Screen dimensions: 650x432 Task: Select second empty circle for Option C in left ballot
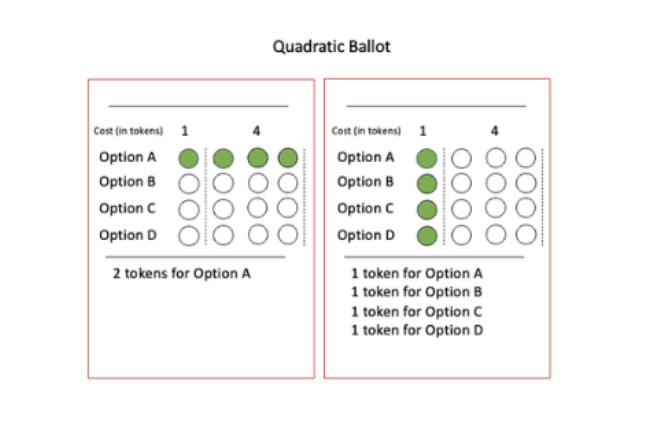pyautogui.click(x=223, y=209)
